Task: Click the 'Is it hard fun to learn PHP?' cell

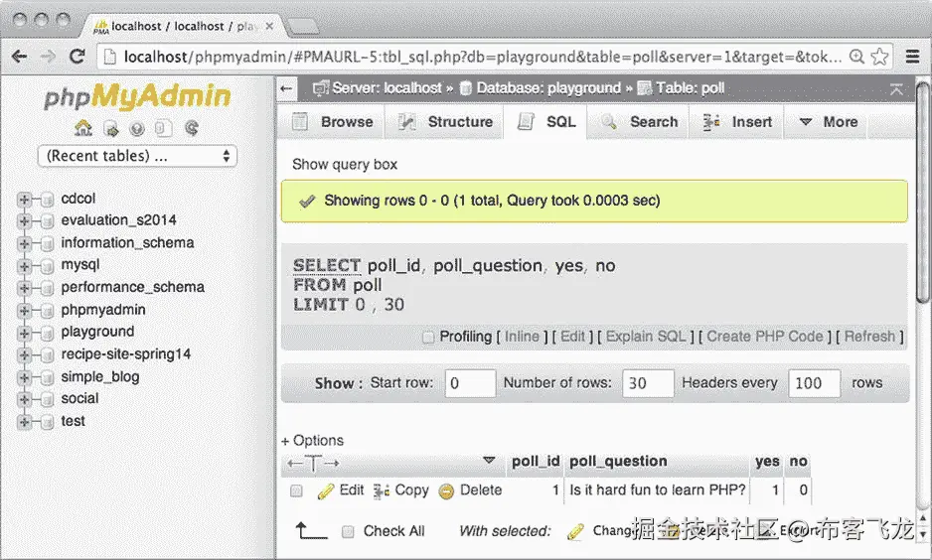Action: click(657, 490)
